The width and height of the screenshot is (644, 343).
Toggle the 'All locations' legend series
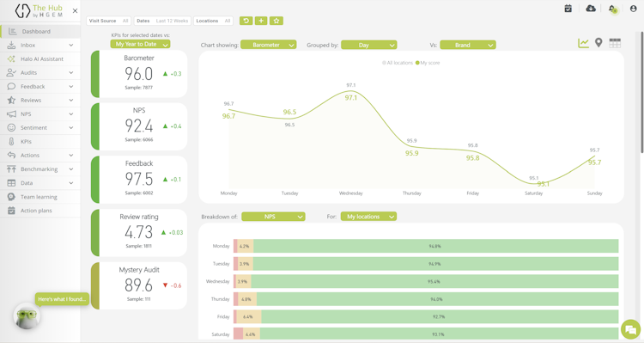coord(398,63)
